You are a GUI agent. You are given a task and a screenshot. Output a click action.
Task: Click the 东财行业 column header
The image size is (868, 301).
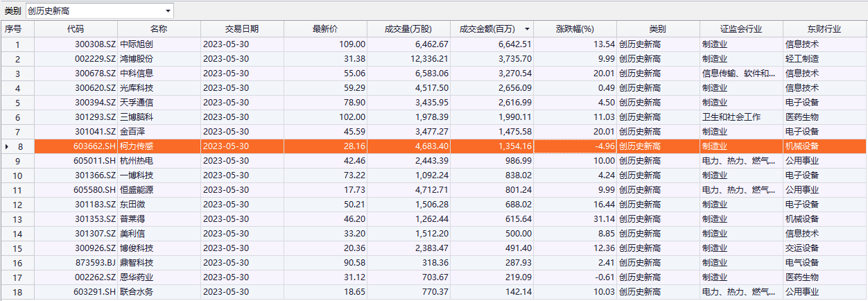pyautogui.click(x=824, y=29)
